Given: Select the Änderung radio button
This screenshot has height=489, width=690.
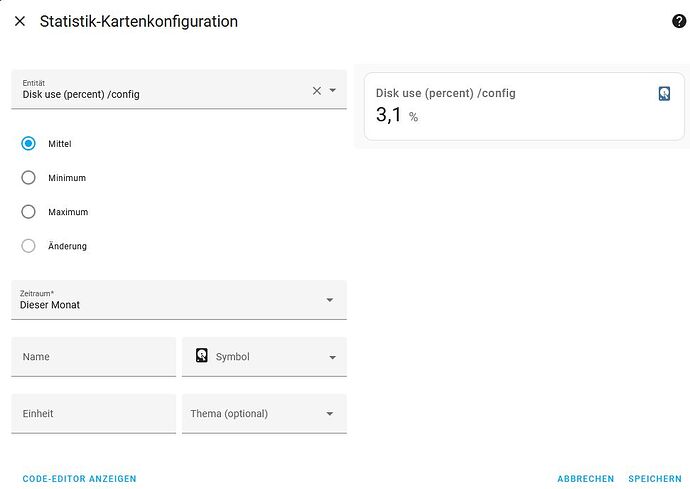Looking at the screenshot, I should 29,246.
